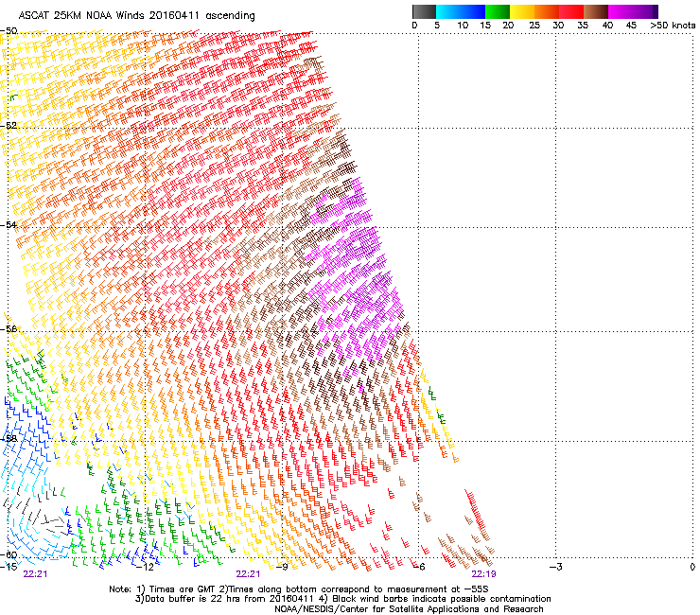The height and width of the screenshot is (615, 700).
Task: Click the '-50' latitude axis label
Action: (x=9, y=31)
